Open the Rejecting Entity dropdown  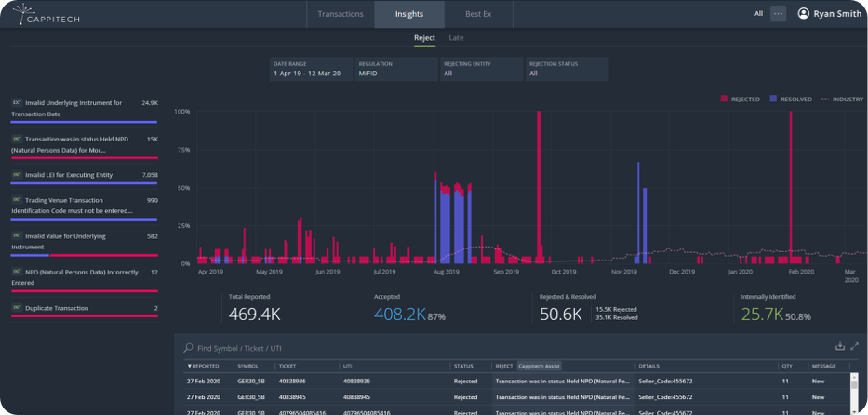tap(482, 69)
